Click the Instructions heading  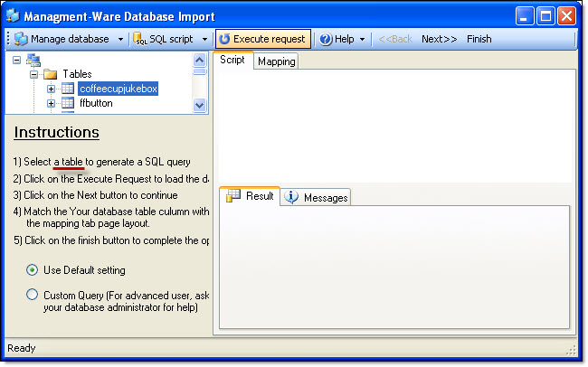pos(57,132)
